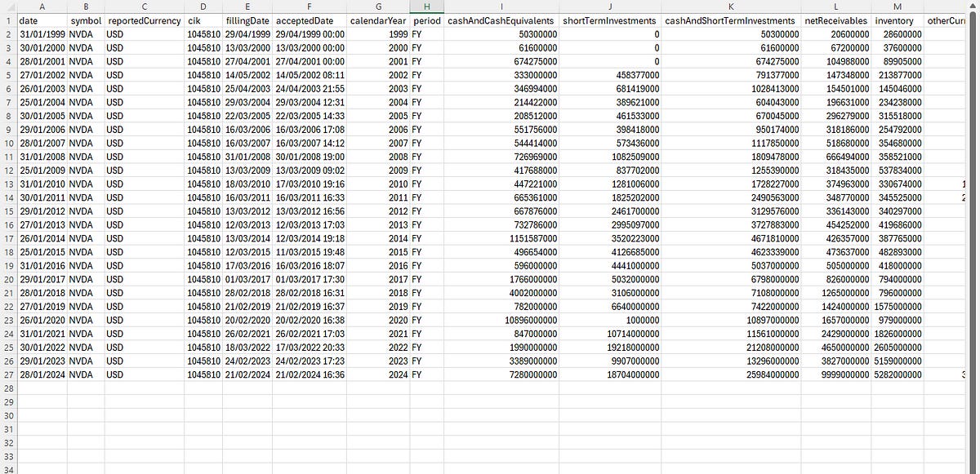Select column F header
The image size is (980, 474).
[x=309, y=6]
